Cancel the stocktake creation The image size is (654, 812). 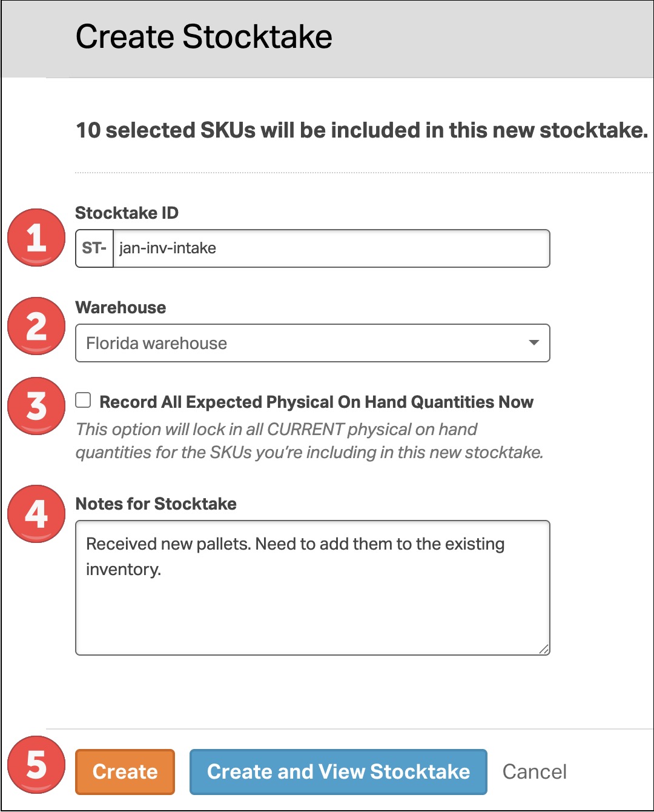tap(534, 772)
